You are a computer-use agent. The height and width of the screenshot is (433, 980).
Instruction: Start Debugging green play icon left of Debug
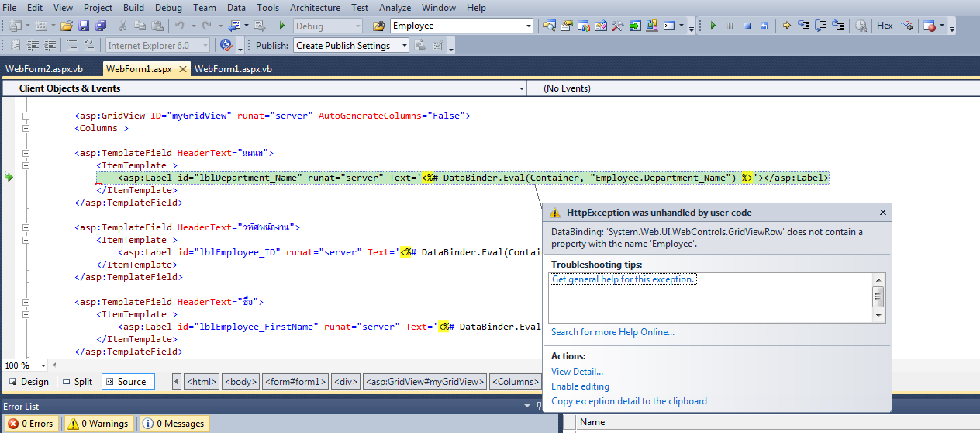[x=282, y=26]
